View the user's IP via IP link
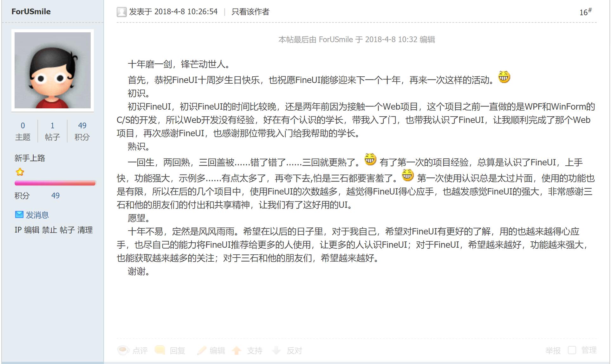611x364 pixels. [x=18, y=230]
